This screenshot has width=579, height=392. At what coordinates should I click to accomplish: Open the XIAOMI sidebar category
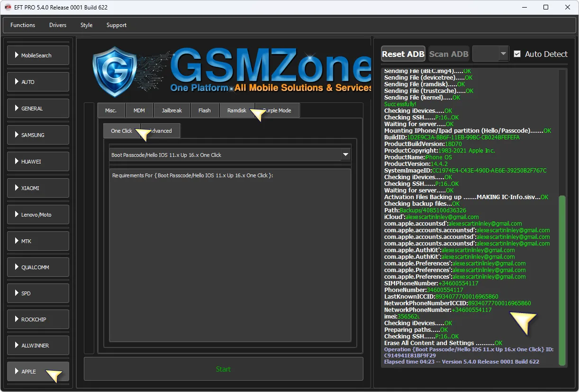(x=38, y=188)
